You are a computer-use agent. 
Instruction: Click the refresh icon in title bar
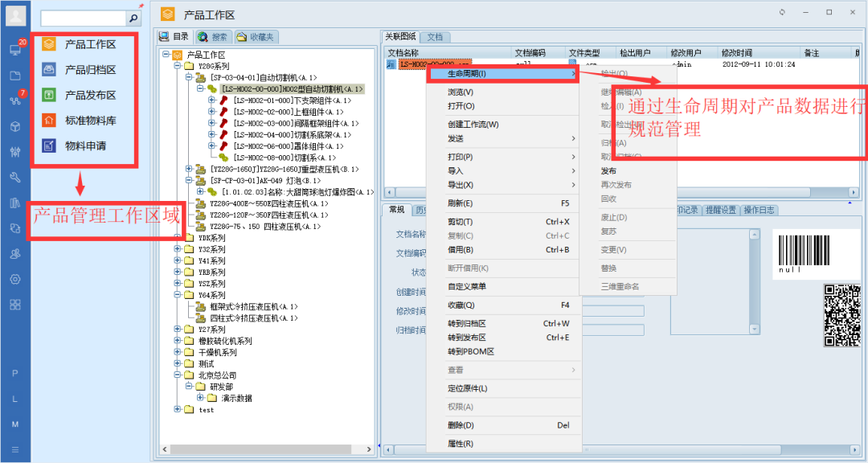[x=783, y=13]
